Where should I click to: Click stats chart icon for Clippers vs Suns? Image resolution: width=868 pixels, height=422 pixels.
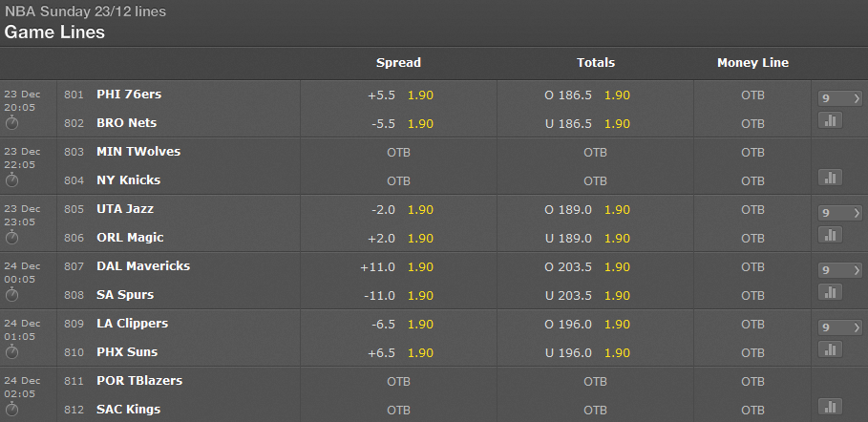(x=830, y=349)
